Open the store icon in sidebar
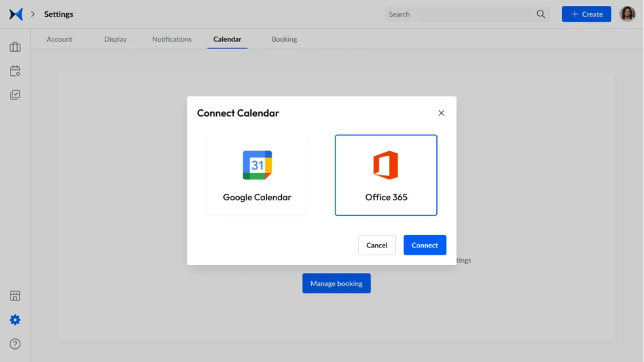The image size is (644, 362). [15, 296]
